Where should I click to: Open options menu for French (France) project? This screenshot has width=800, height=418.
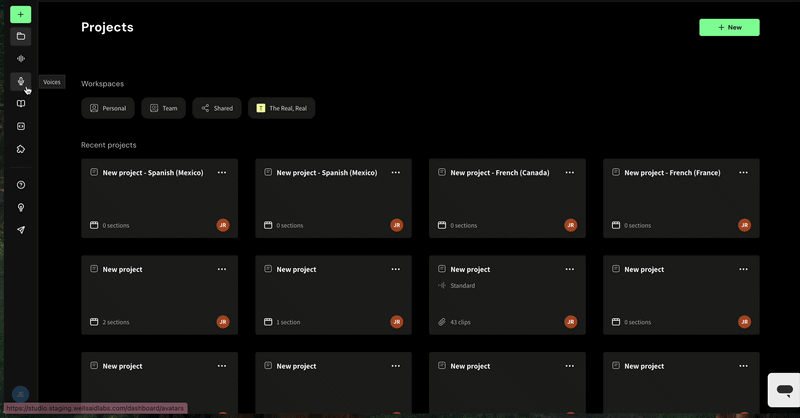[743, 173]
